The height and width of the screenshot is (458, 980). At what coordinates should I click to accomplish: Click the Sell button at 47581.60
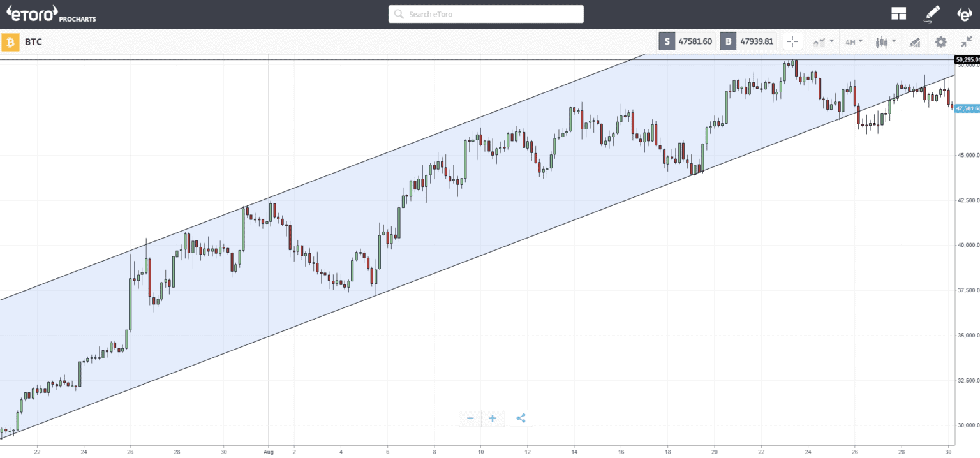[x=687, y=41]
